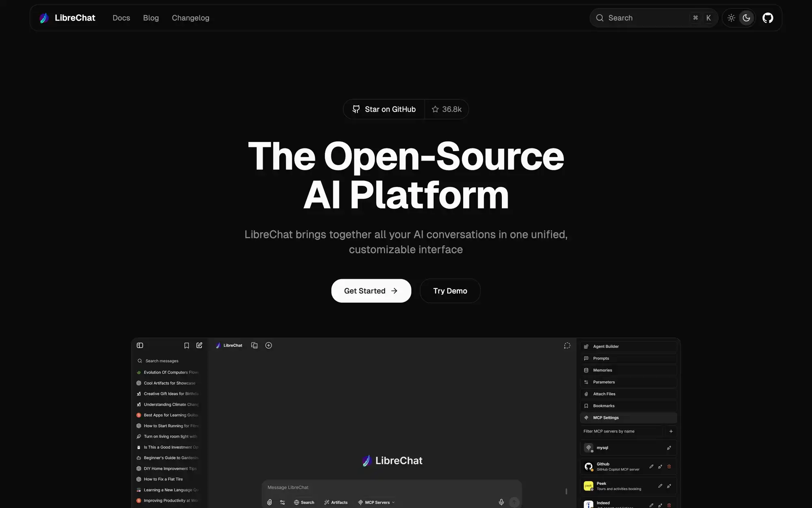Click the new chat pencil icon
Image resolution: width=812 pixels, height=508 pixels.
tap(199, 345)
